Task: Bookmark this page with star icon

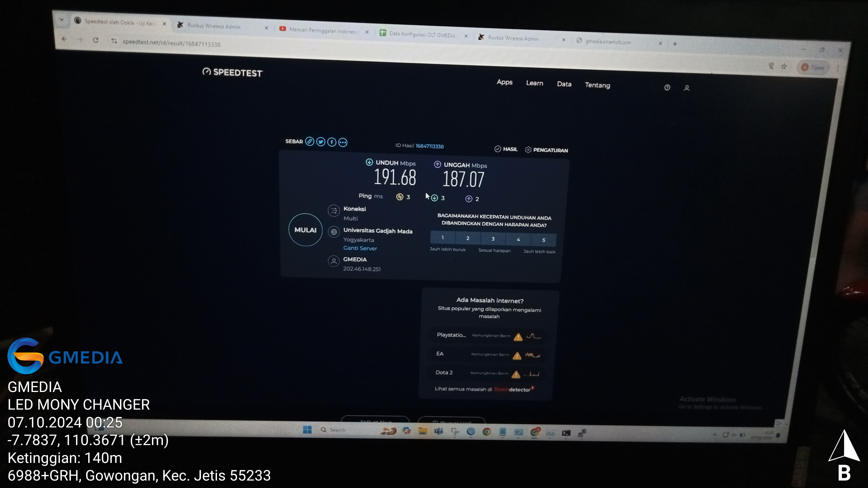Action: point(784,67)
